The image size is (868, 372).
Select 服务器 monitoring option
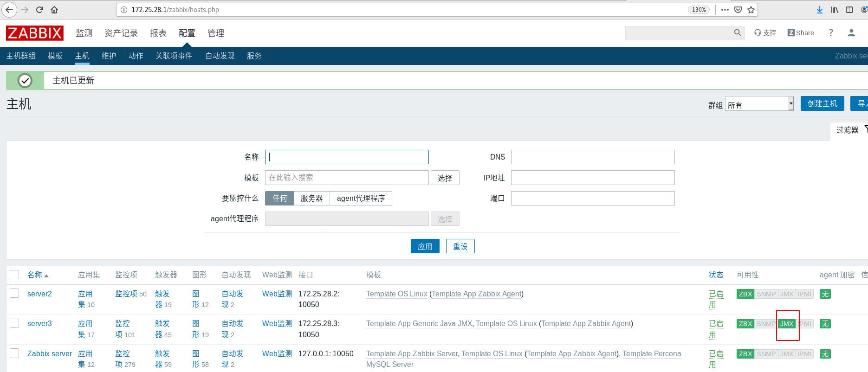coord(311,198)
